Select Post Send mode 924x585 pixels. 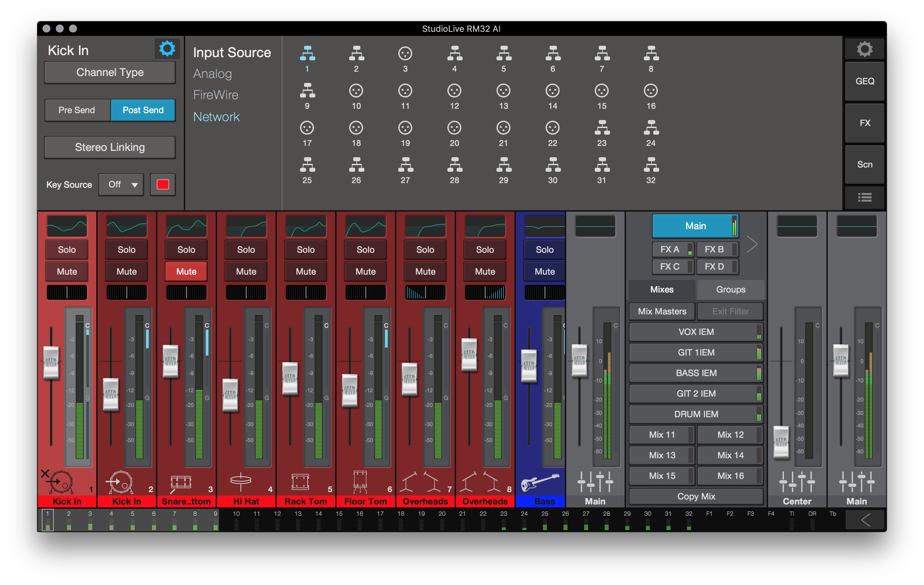(143, 110)
